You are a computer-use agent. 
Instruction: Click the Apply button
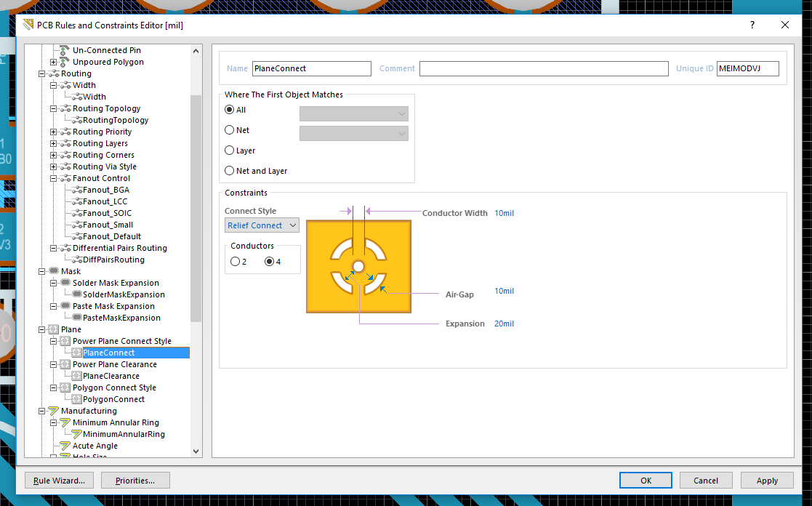(767, 481)
